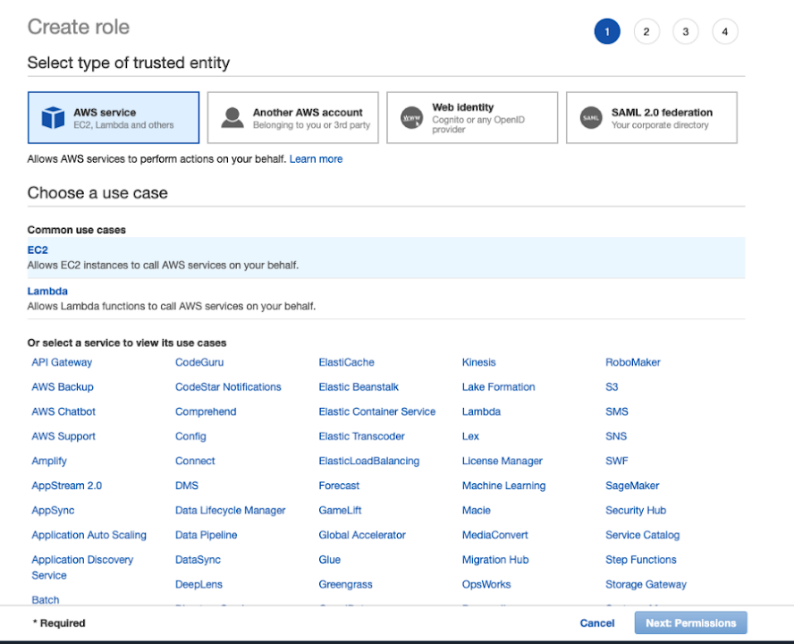This screenshot has height=644, width=794.
Task: Choose Another AWS account entity card
Action: pos(293,117)
